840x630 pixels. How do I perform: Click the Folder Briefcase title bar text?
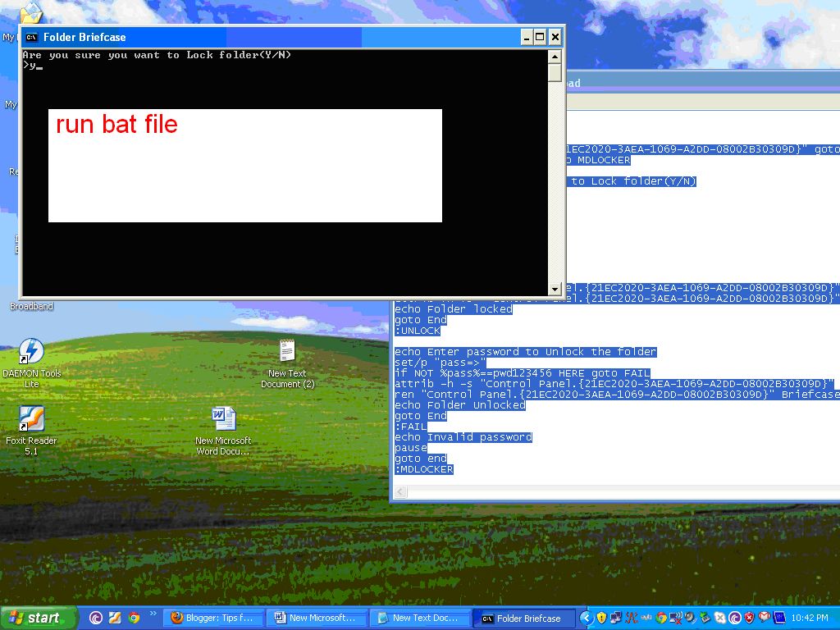pos(84,37)
